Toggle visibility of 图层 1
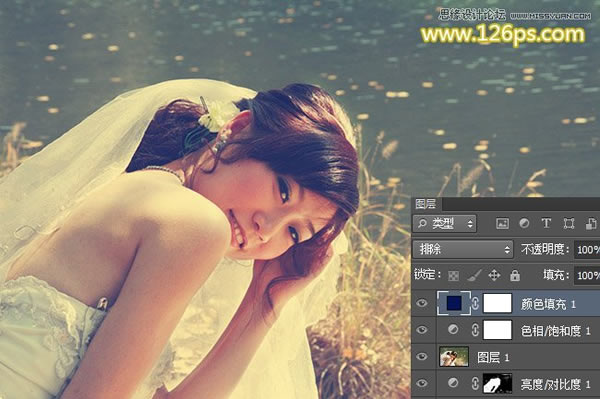This screenshot has width=600, height=399. (422, 357)
